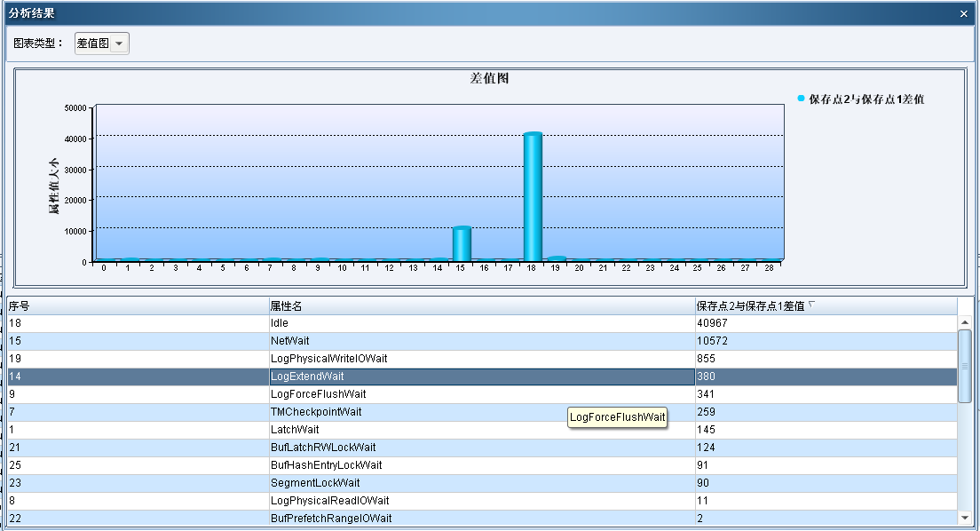Click the vertical scrollbar thumb
Screen dimensions: 980x531
(x=965, y=365)
